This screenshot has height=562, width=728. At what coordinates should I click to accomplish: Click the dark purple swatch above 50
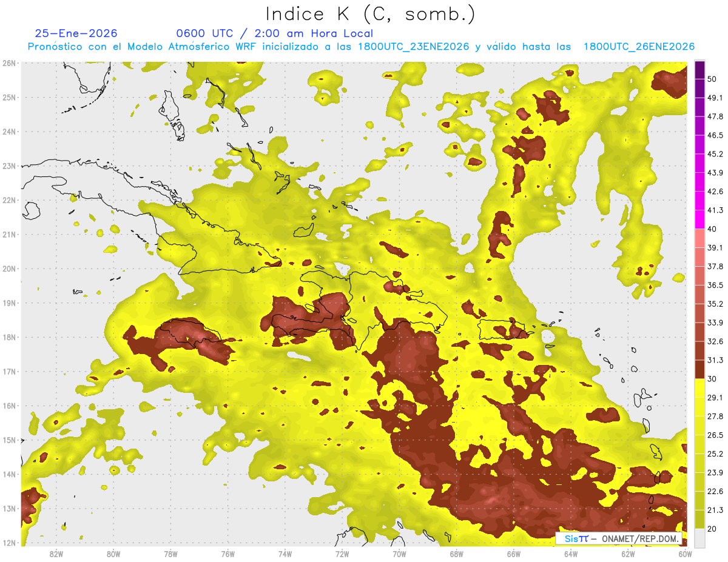coord(699,70)
